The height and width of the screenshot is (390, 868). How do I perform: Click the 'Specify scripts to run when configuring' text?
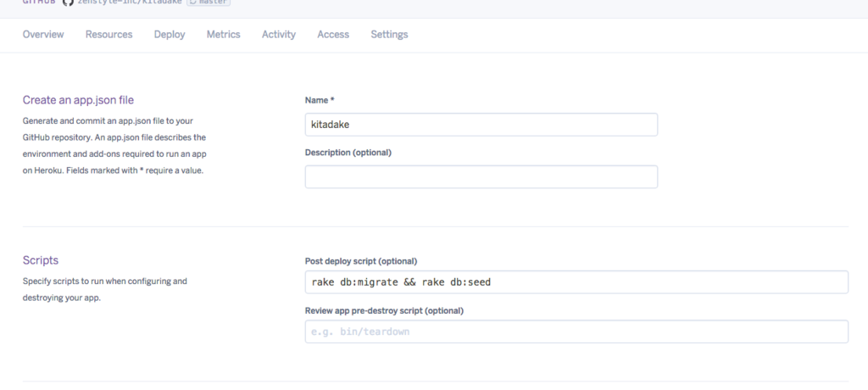(x=104, y=289)
